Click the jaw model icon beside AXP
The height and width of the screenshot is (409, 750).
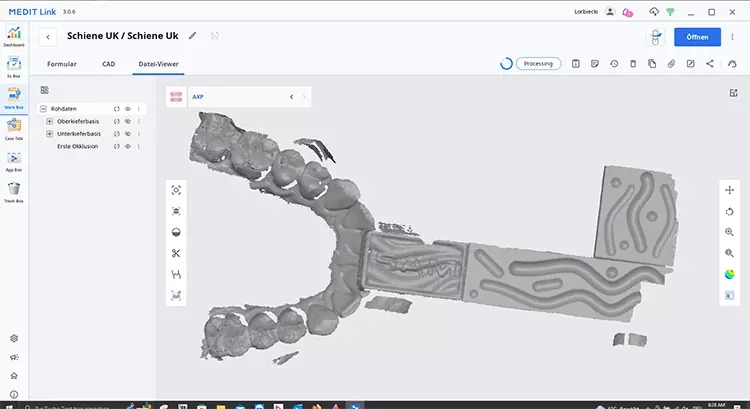pos(176,97)
